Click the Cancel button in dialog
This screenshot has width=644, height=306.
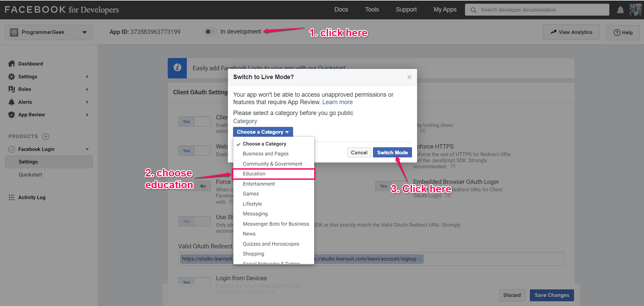(359, 152)
